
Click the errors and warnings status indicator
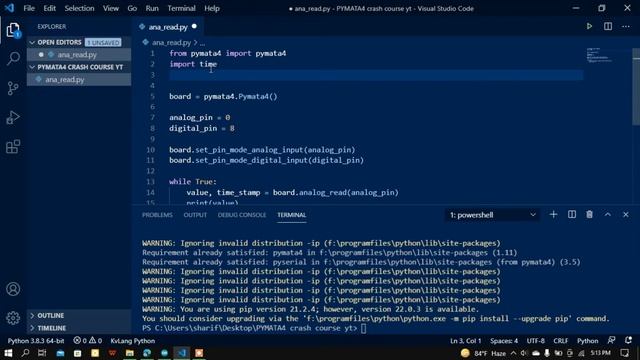[x=87, y=340]
